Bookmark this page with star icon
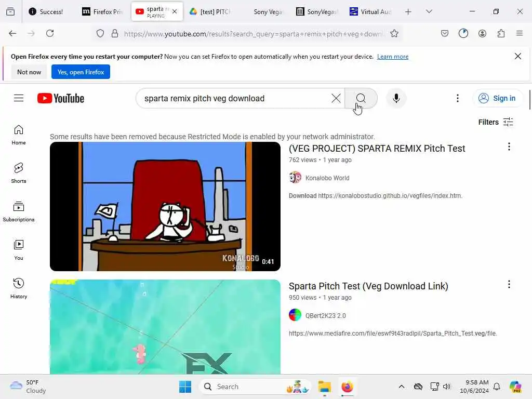 [x=394, y=33]
